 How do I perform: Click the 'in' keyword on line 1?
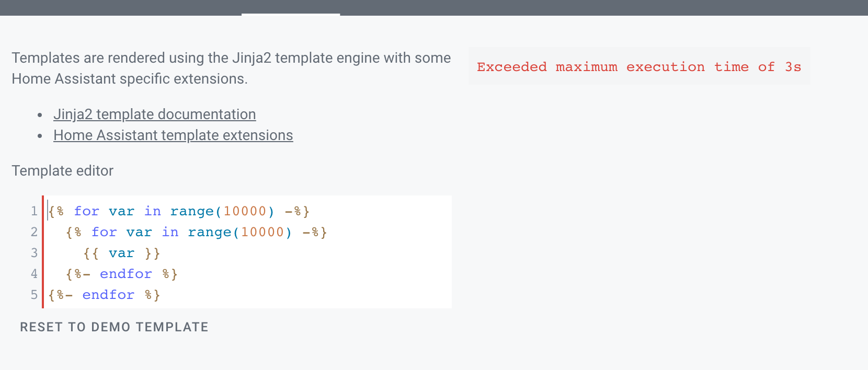point(153,211)
